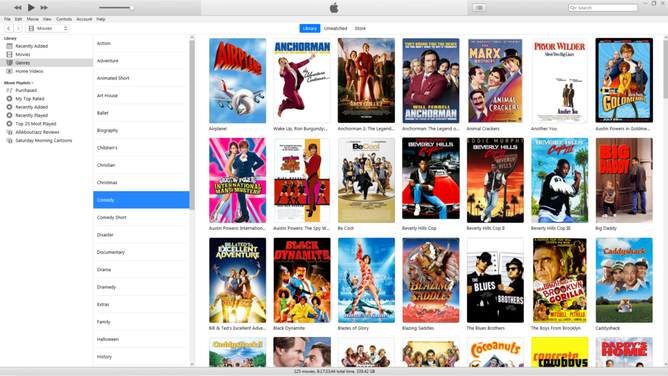Open the Caddyshack poster

(624, 280)
